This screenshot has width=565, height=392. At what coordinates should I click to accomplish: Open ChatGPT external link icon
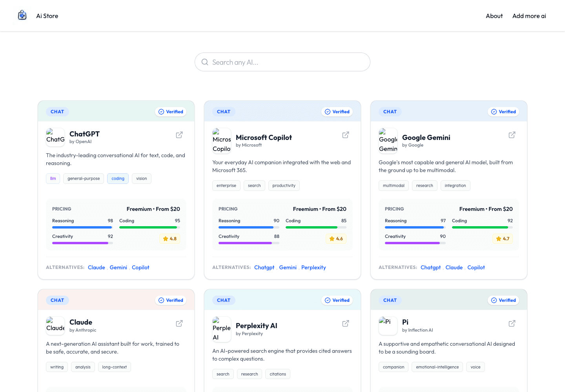179,135
